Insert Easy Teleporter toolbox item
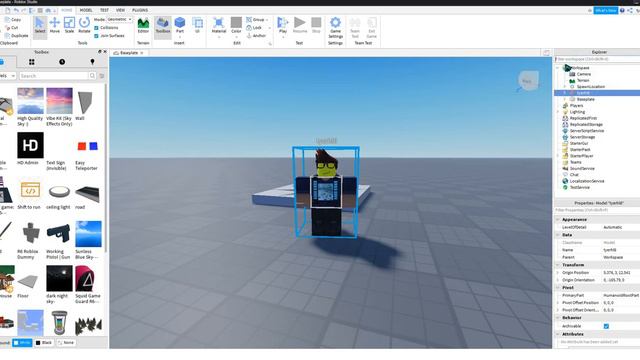Screen dimensions: 640x360 (87, 152)
